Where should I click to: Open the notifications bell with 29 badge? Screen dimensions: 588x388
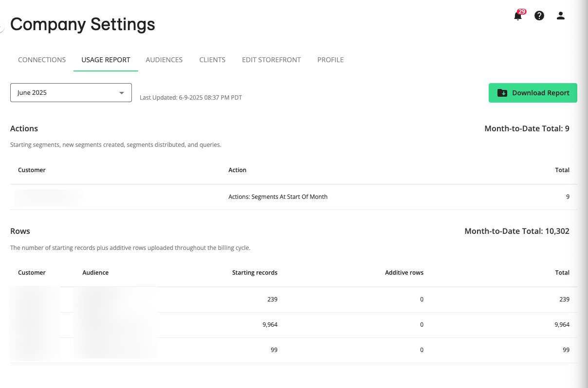[518, 15]
